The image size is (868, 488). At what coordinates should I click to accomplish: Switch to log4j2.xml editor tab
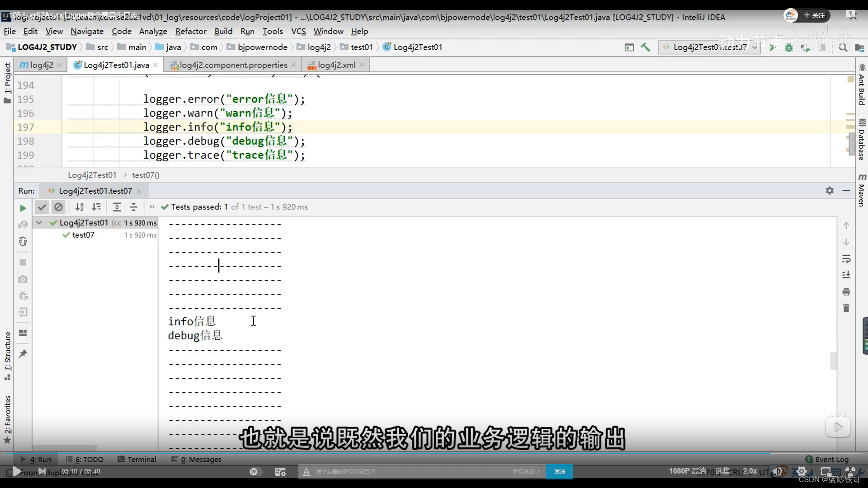click(336, 65)
